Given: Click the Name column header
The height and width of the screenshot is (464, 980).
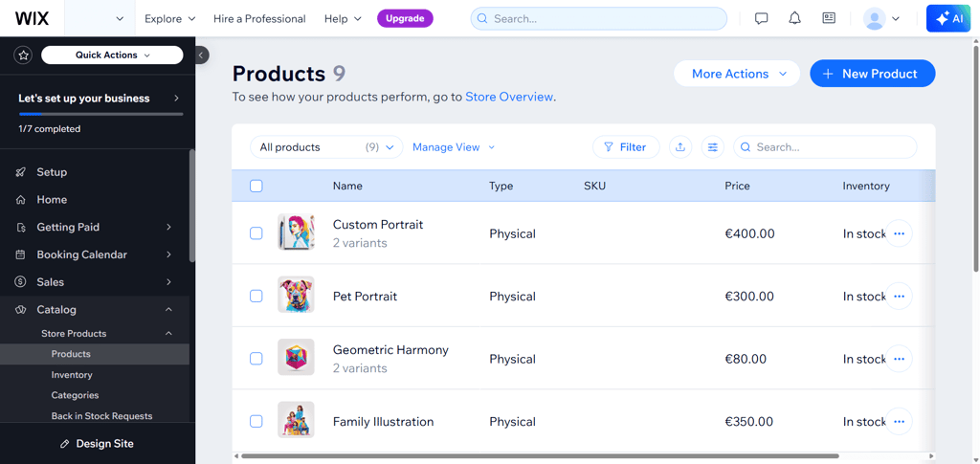Looking at the screenshot, I should pyautogui.click(x=347, y=187).
